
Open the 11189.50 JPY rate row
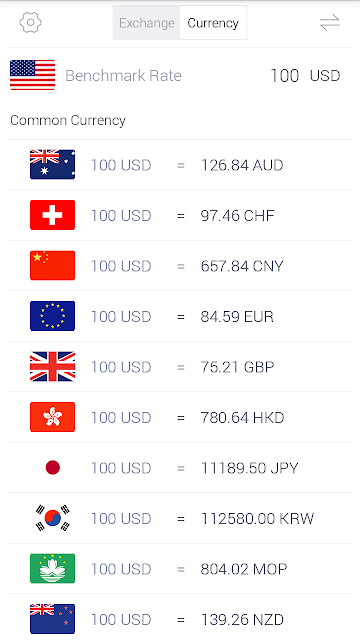click(x=180, y=467)
